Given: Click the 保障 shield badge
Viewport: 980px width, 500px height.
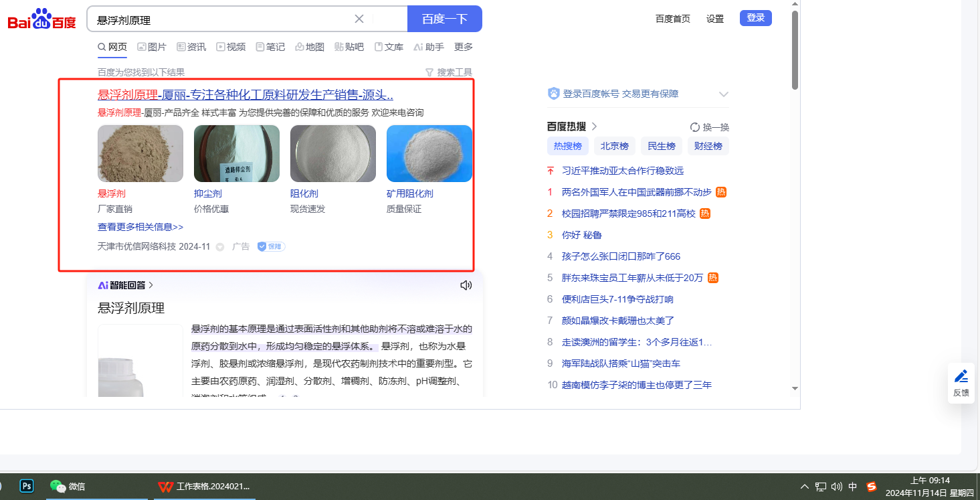Looking at the screenshot, I should click(x=272, y=246).
